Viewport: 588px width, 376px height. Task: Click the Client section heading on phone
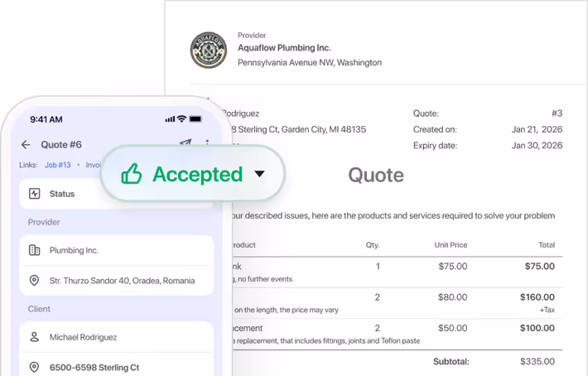[39, 309]
